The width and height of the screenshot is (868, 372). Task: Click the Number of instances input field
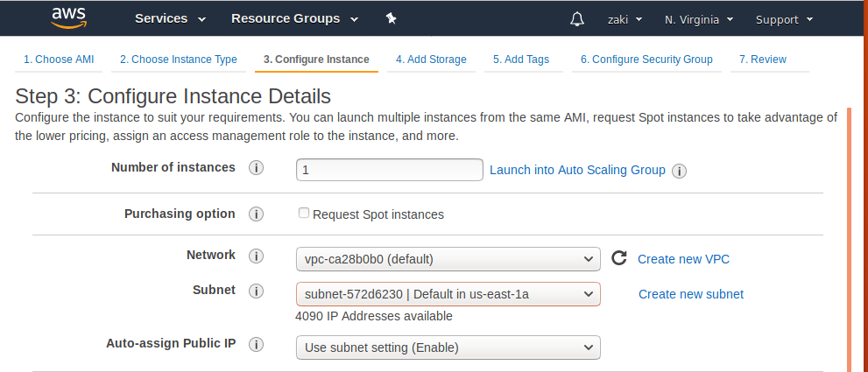click(x=390, y=170)
